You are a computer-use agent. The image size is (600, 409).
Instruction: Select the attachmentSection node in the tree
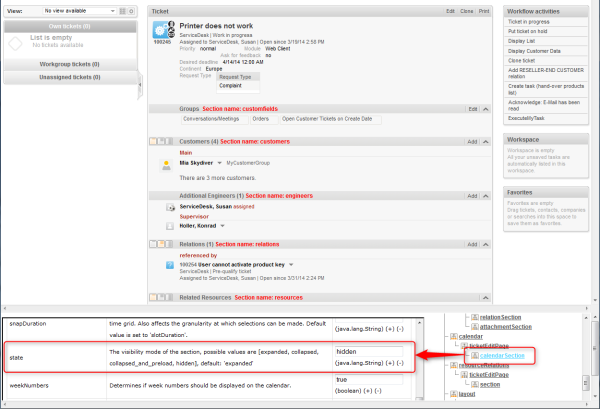pos(506,327)
